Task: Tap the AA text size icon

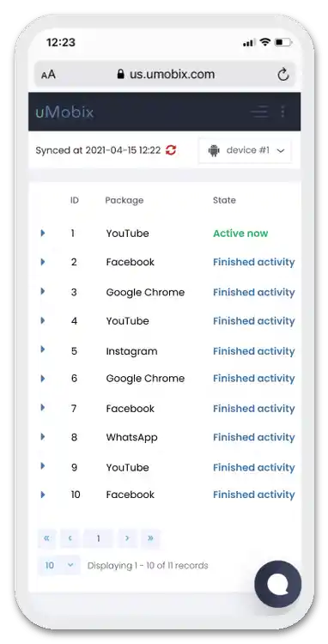Action: (x=48, y=75)
